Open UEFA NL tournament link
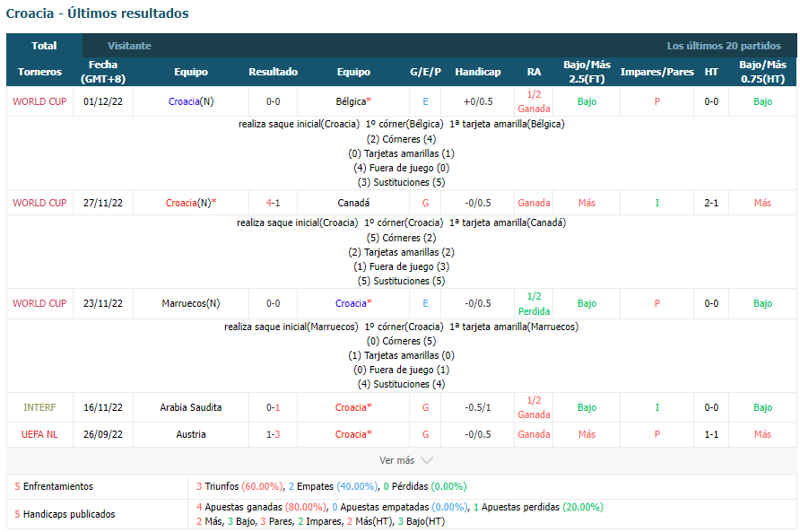This screenshot has width=800, height=532. point(39,434)
